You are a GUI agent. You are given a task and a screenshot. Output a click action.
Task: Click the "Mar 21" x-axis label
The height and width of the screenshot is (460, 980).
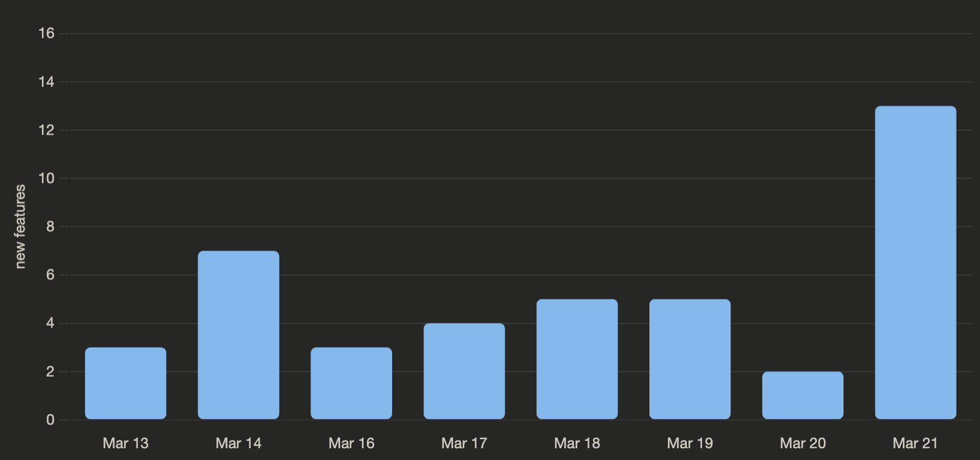pyautogui.click(x=915, y=443)
